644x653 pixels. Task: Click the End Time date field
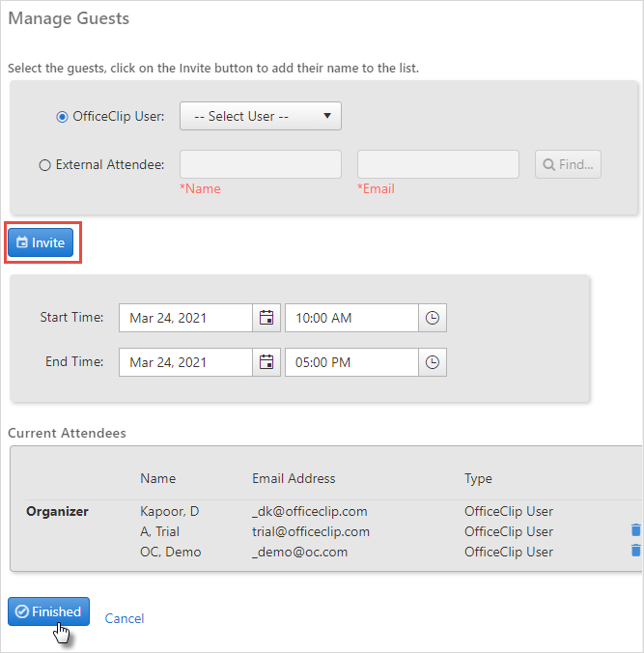tap(185, 362)
